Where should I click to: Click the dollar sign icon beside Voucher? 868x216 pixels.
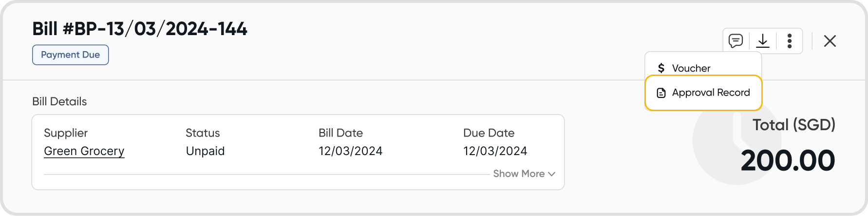pos(661,68)
